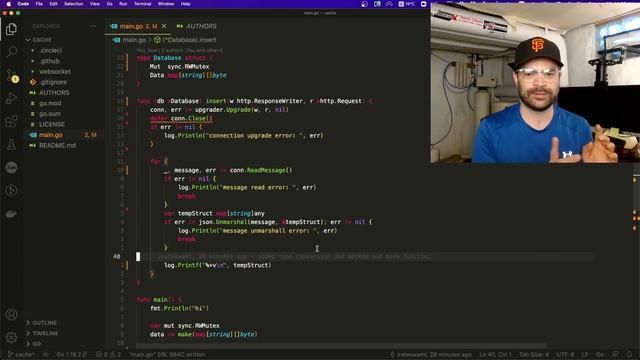The height and width of the screenshot is (360, 640).
Task: Click line number 40 in the gutter
Action: pyautogui.click(x=117, y=257)
